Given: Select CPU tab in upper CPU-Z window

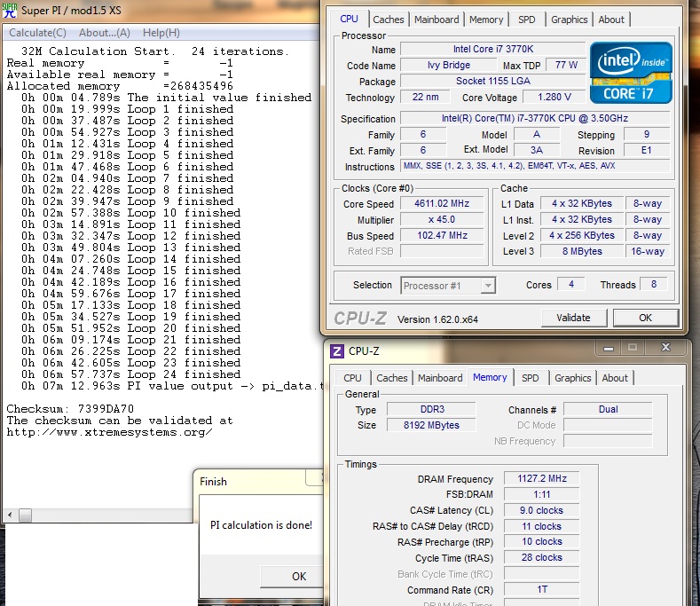Looking at the screenshot, I should point(349,19).
